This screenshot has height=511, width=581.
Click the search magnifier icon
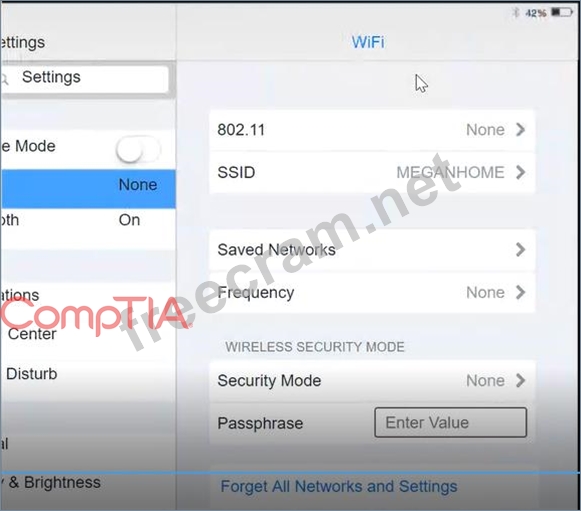coord(4,79)
